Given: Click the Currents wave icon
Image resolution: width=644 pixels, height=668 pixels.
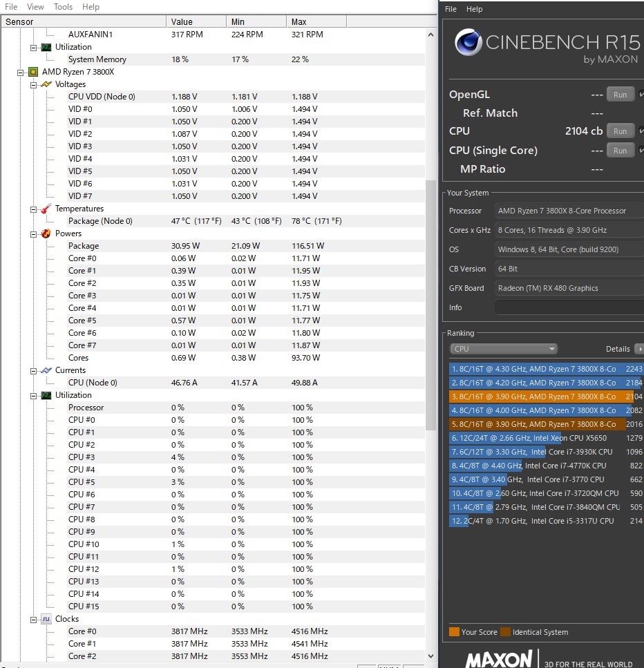Looking at the screenshot, I should tap(46, 370).
